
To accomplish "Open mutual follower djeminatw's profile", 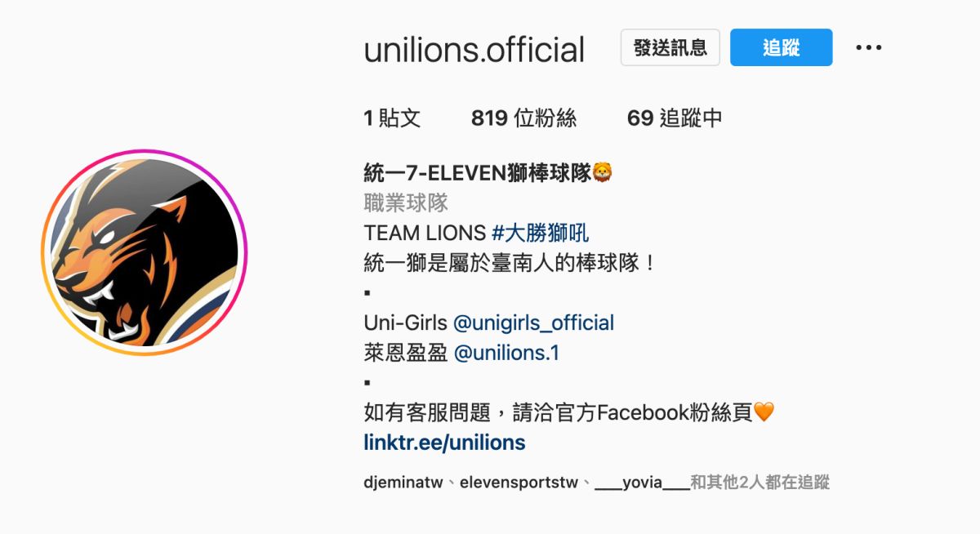I will (403, 483).
